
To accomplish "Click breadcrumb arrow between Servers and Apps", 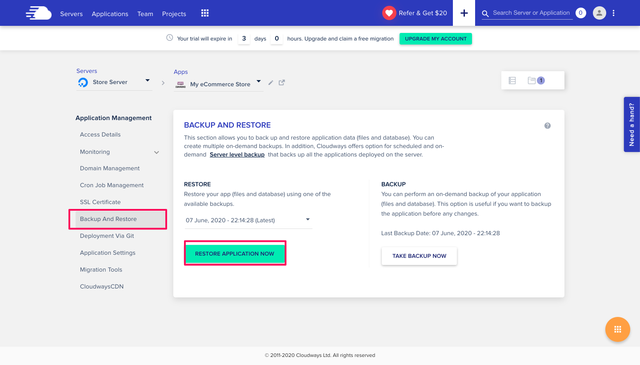I will [x=163, y=83].
